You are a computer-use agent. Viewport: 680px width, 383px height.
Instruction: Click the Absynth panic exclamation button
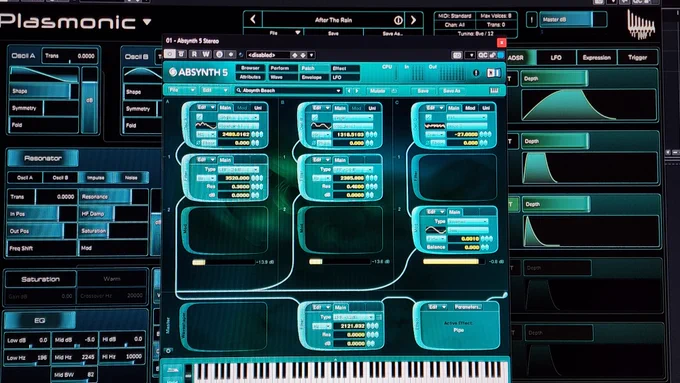pyautogui.click(x=476, y=73)
